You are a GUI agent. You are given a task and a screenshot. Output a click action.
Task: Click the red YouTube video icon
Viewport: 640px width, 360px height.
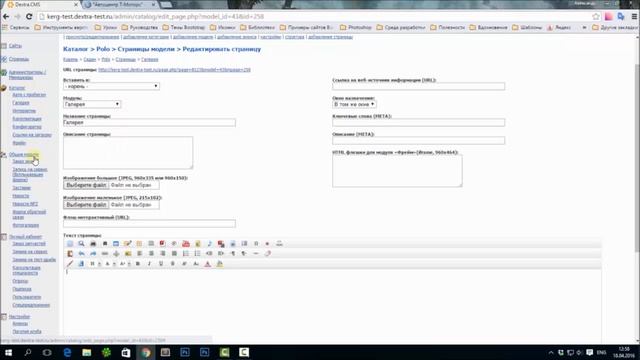click(186, 244)
